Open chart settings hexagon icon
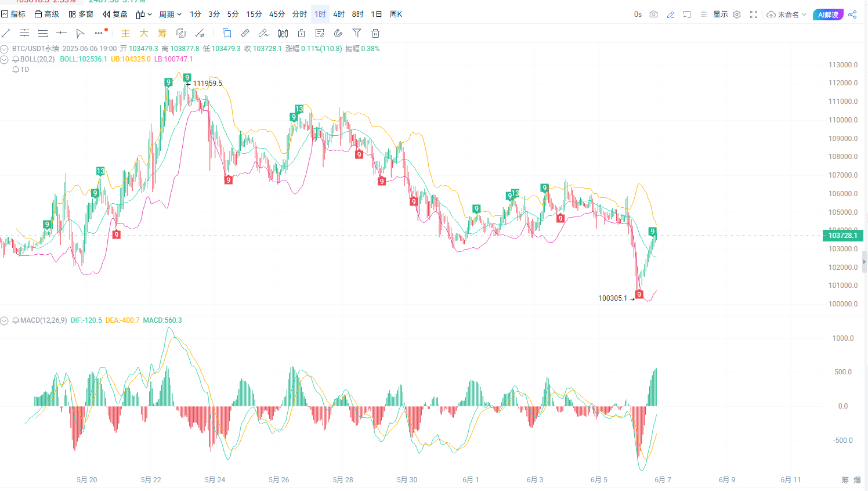Screen dimensions: 868x491 tap(737, 14)
